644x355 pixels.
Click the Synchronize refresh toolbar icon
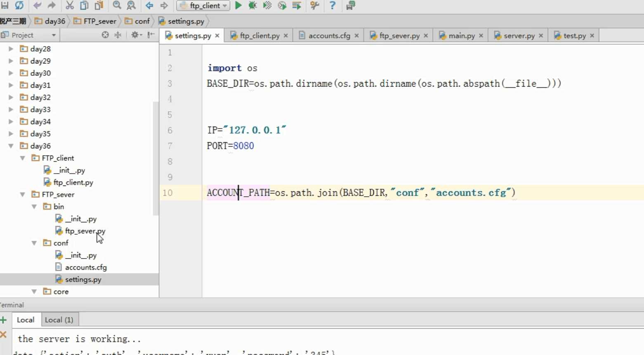pyautogui.click(x=19, y=5)
